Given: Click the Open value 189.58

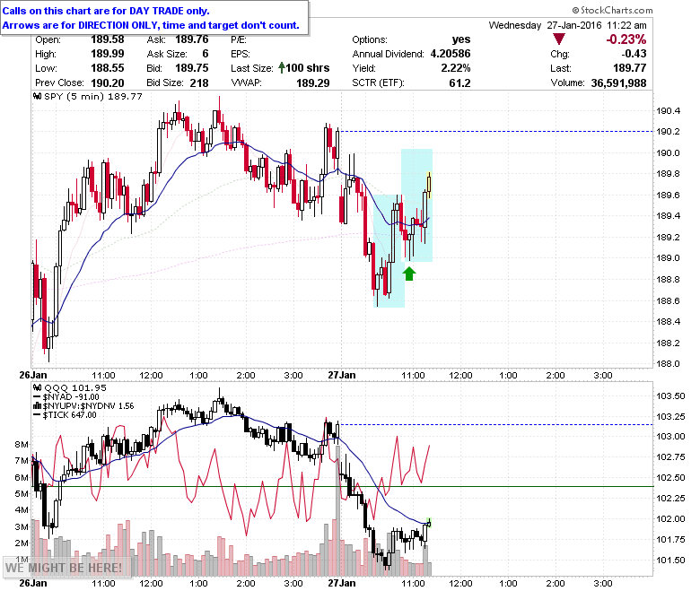Looking at the screenshot, I should pyautogui.click(x=108, y=39).
